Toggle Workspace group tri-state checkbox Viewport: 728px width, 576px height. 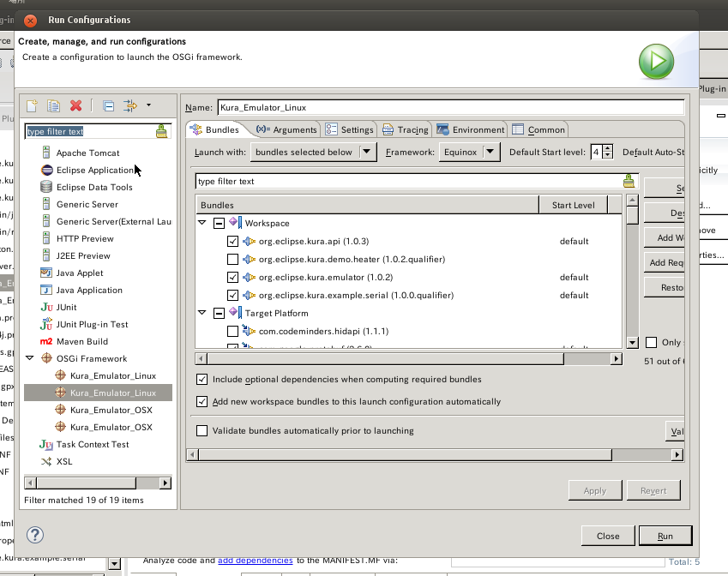tap(219, 223)
